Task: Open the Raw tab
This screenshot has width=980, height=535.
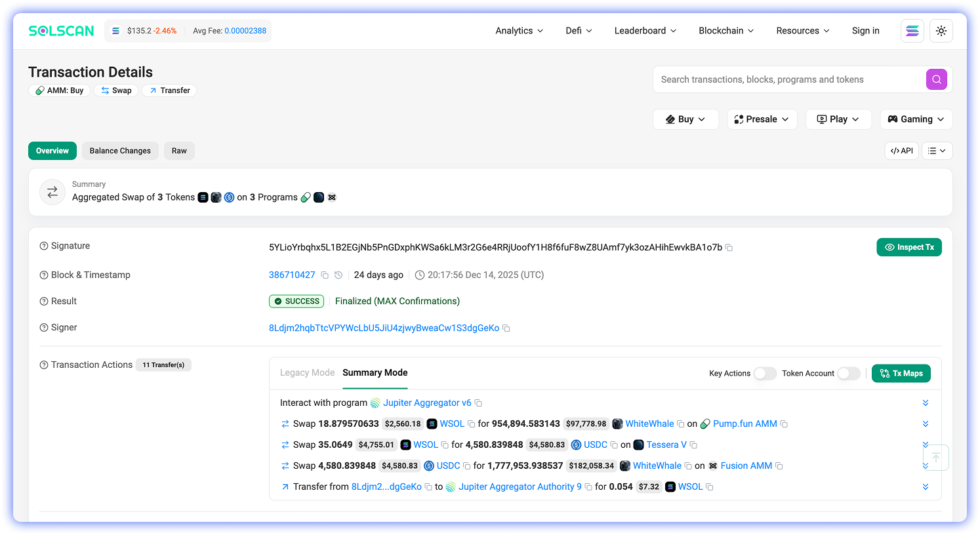Action: tap(179, 151)
